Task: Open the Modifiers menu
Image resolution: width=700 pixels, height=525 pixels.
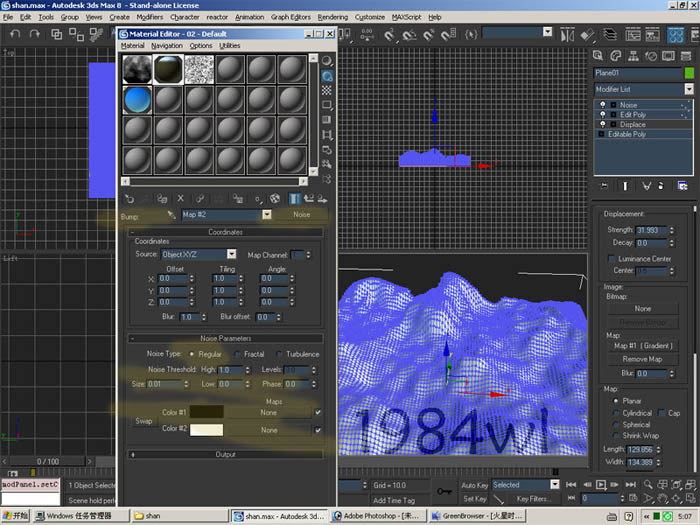Action: 150,17
